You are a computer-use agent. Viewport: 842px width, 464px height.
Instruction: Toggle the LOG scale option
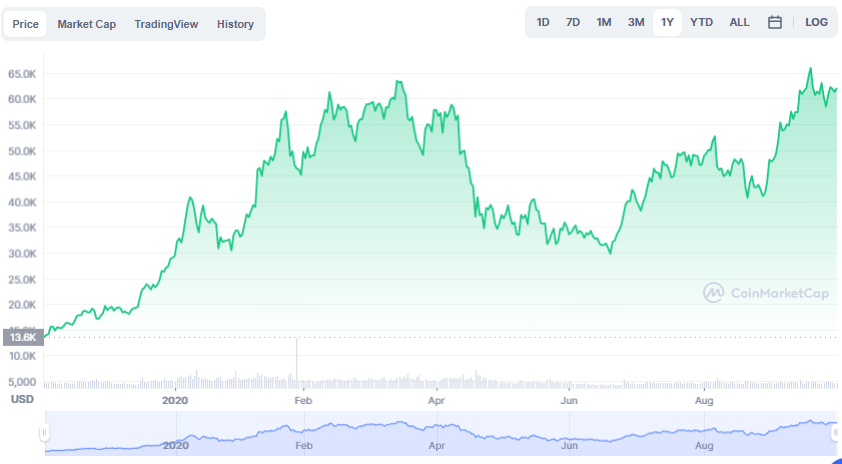click(816, 22)
